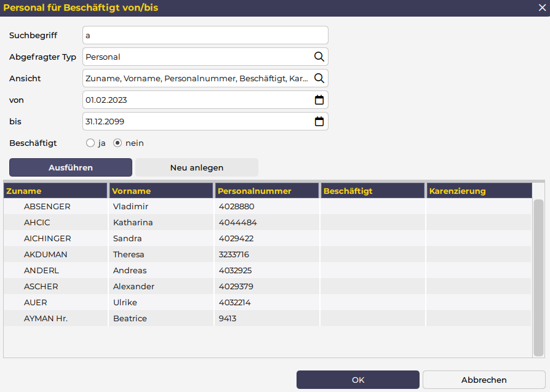Click the Personalnummer column header
550x392 pixels.
[x=266, y=191]
